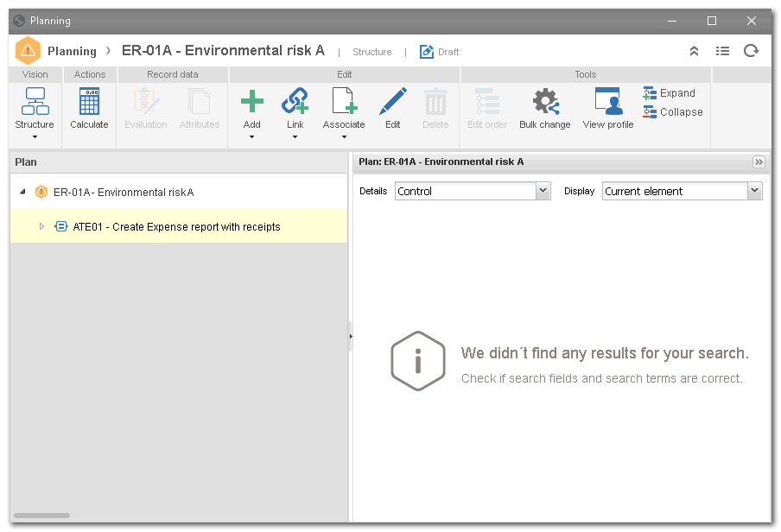Open the Structure dropdown arrow

(x=35, y=137)
